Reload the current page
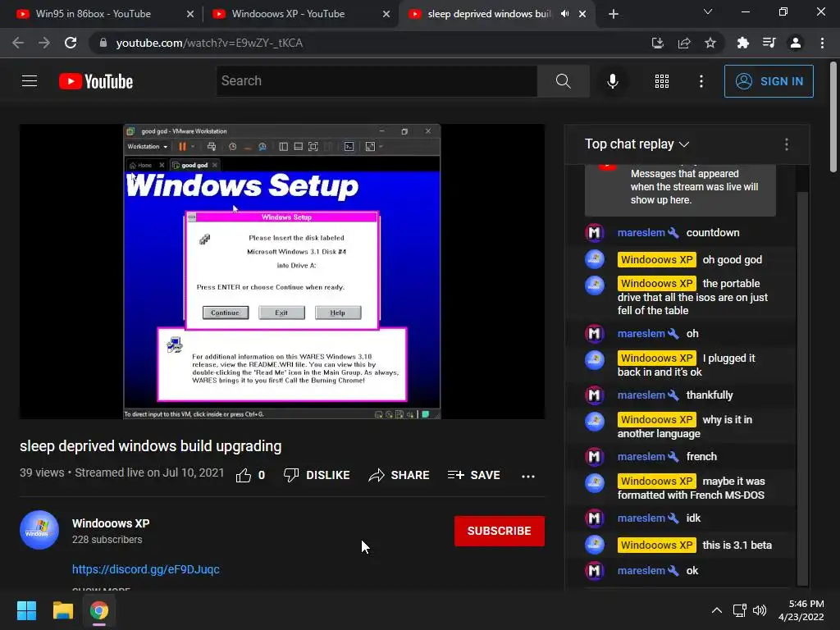 pos(71,43)
